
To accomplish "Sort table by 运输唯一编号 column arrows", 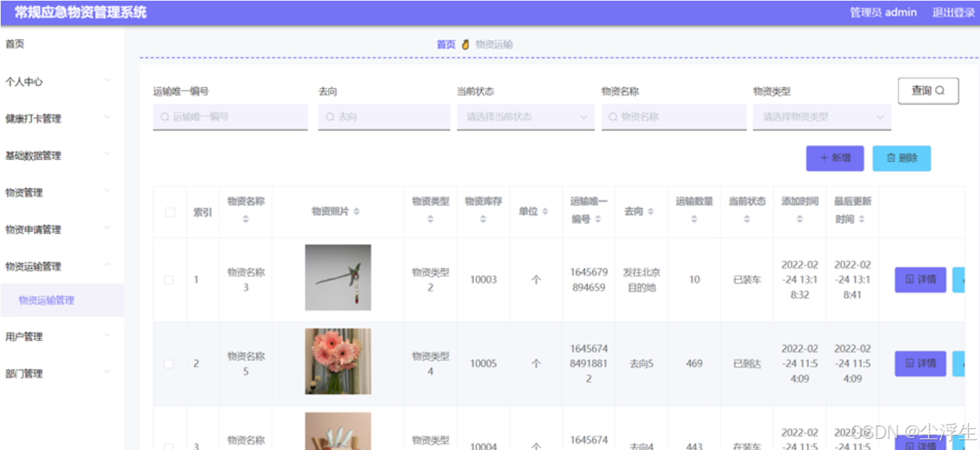I will [597, 219].
